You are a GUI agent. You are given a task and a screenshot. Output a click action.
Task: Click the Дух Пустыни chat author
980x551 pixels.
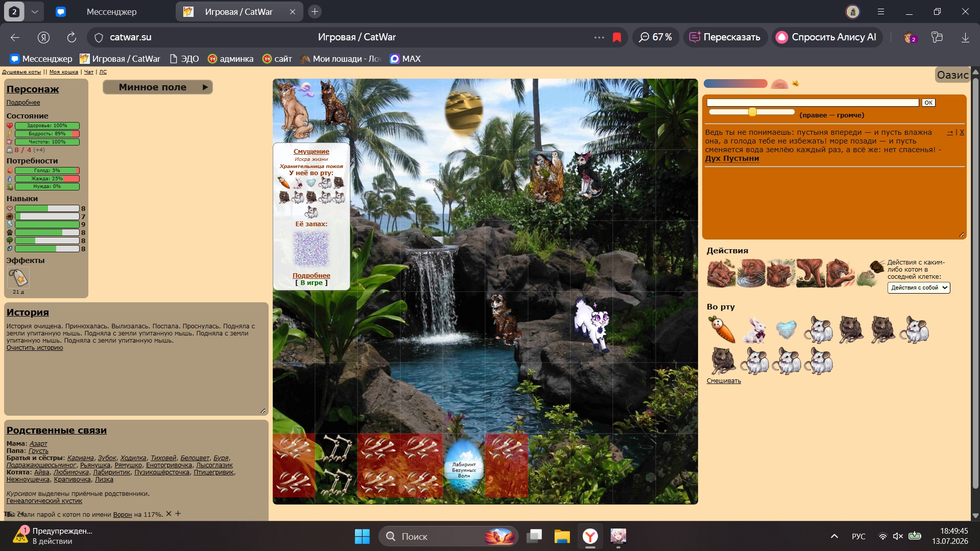732,158
